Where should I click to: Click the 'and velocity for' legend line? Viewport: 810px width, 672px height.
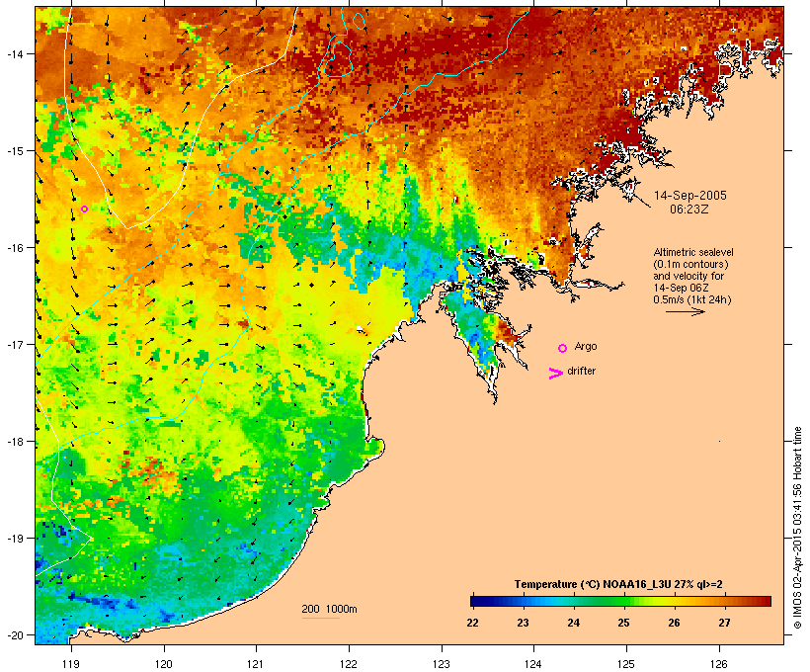[x=688, y=276]
